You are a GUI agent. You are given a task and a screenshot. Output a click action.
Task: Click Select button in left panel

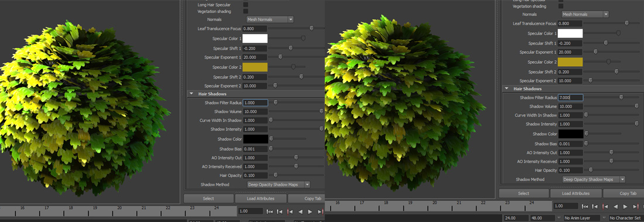pyautogui.click(x=208, y=199)
